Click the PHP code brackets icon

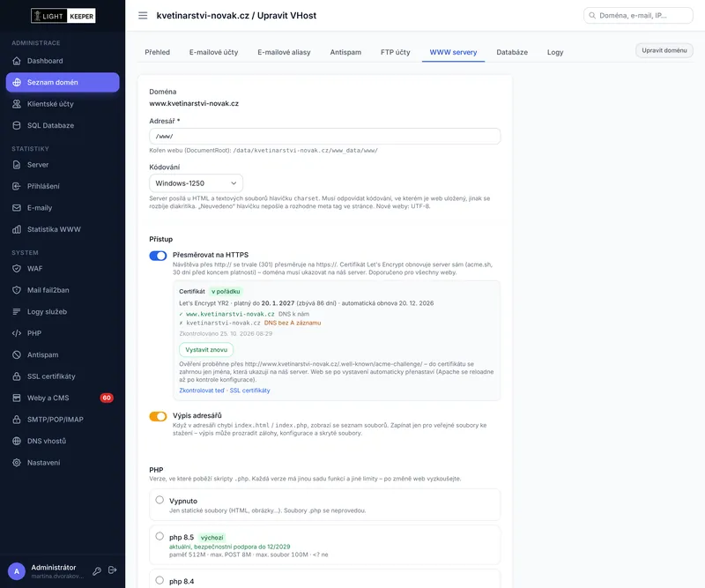(17, 333)
